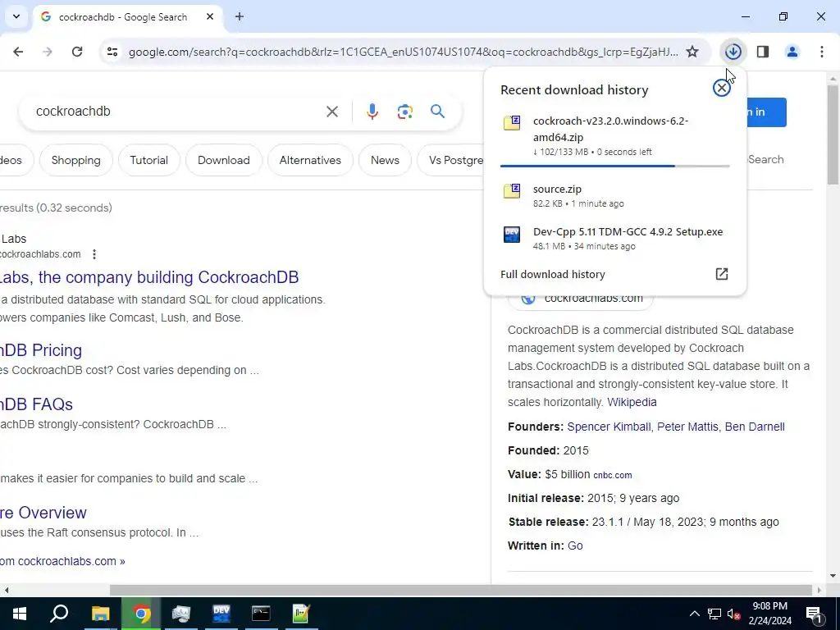Viewport: 840px width, 630px height.
Task: Open the taskbar clock showing 9:08 PM
Action: 769,614
